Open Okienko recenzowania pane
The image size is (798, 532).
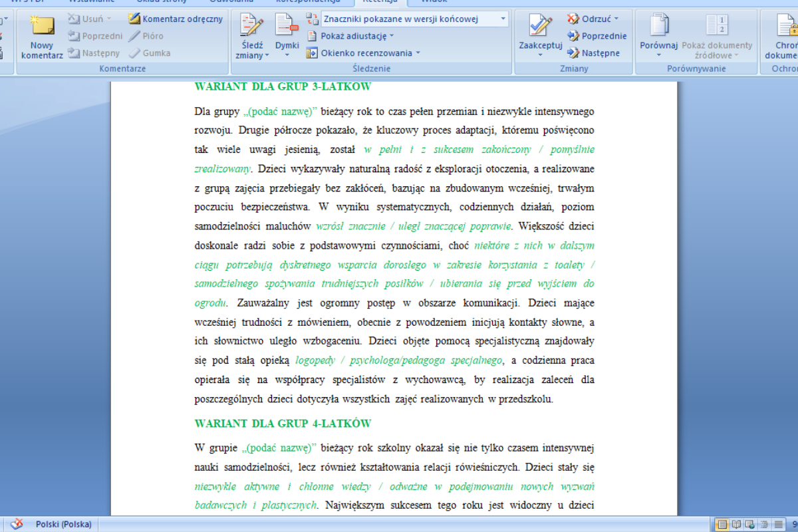pos(364,53)
